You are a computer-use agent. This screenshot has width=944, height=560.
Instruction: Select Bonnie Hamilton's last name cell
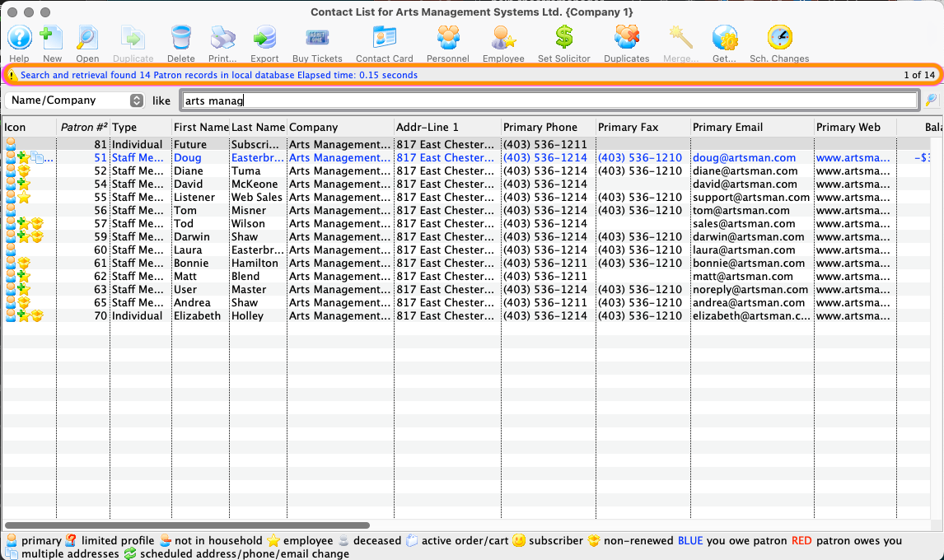pyautogui.click(x=259, y=264)
